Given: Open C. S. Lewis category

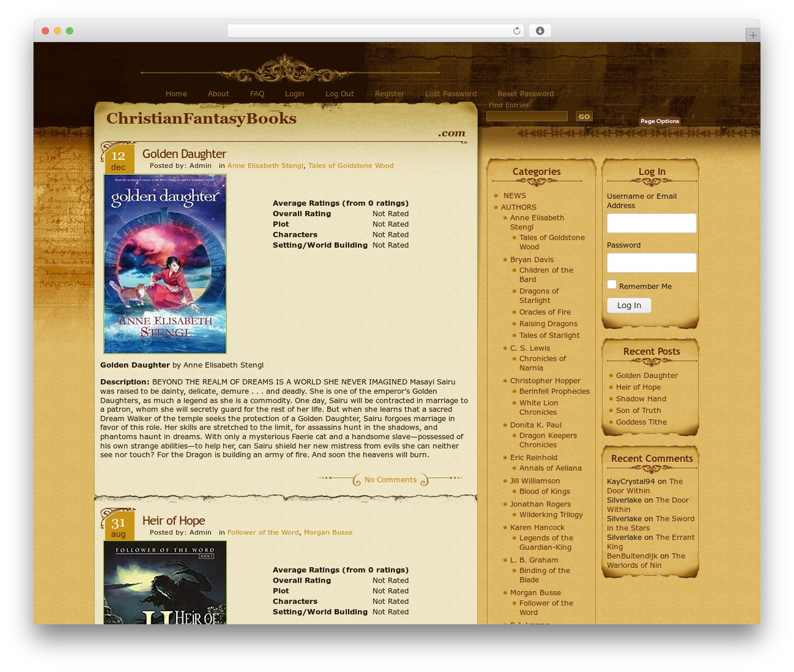Looking at the screenshot, I should 530,348.
